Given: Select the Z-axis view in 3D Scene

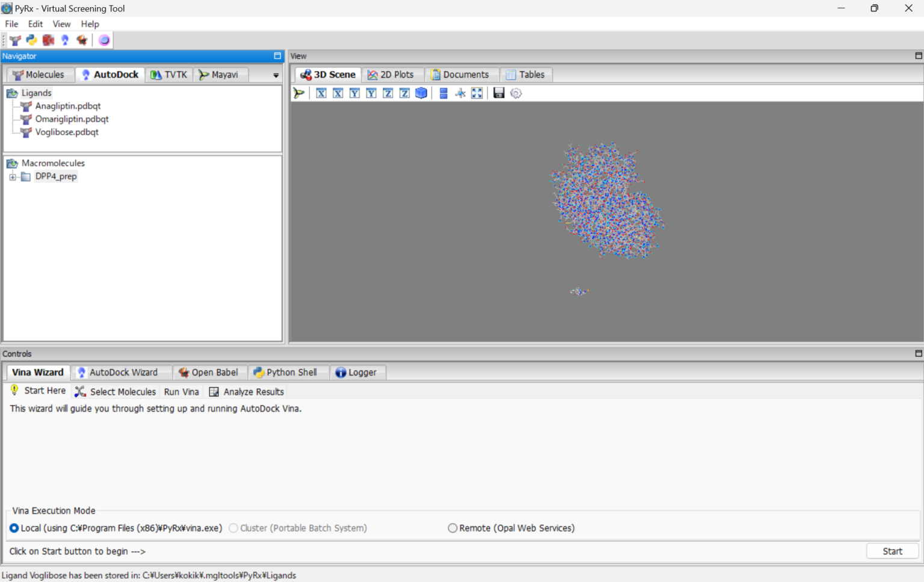Looking at the screenshot, I should pos(387,93).
